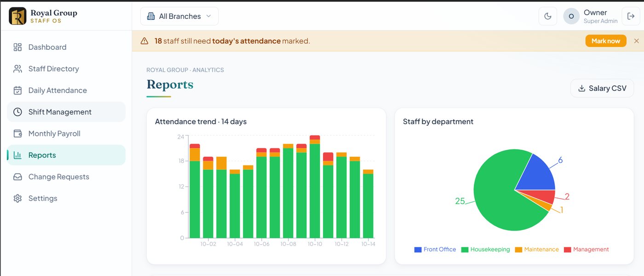The height and width of the screenshot is (276, 644).
Task: Select Shift Management in sidebar
Action: click(66, 112)
